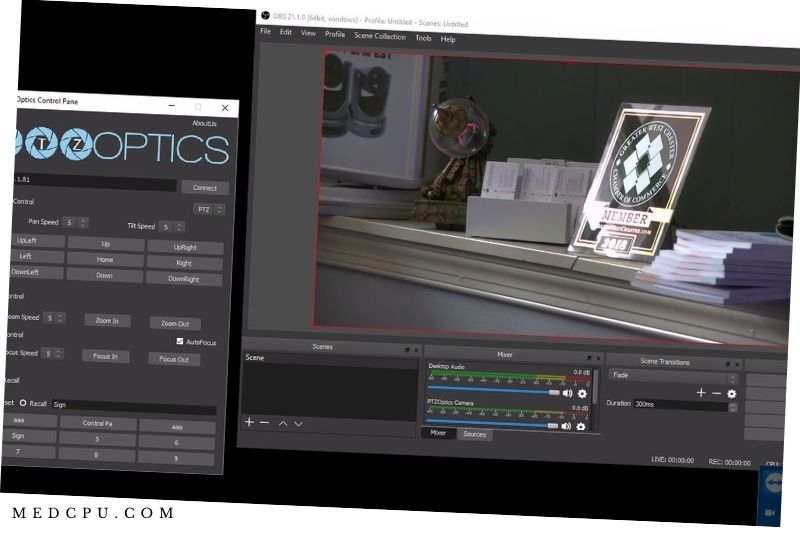Viewport: 800px width, 533px height.
Task: Remove the scene transition with the minus icon
Action: [x=716, y=393]
